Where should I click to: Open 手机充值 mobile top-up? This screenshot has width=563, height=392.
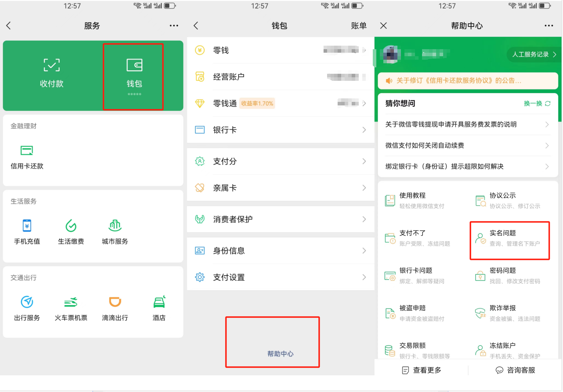click(27, 232)
